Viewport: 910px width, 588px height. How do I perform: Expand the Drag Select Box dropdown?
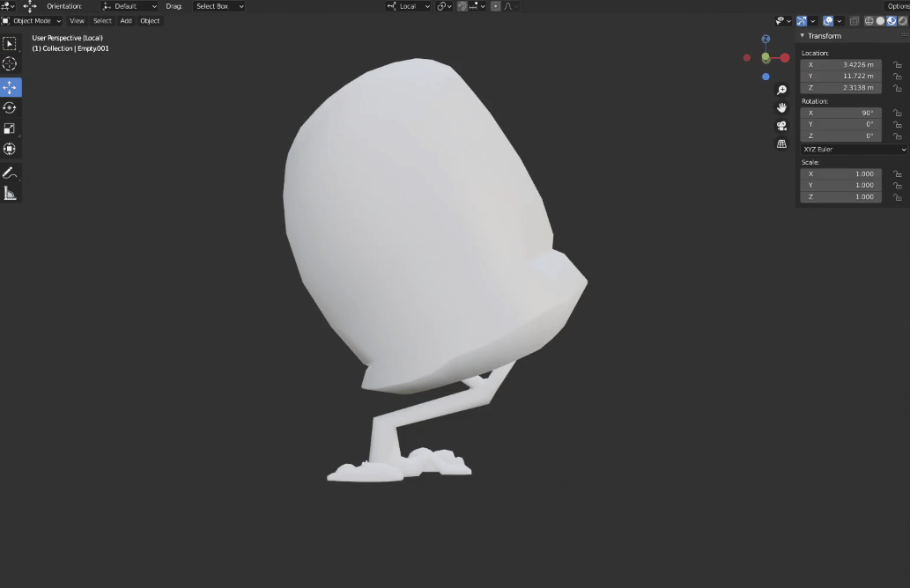pos(219,6)
